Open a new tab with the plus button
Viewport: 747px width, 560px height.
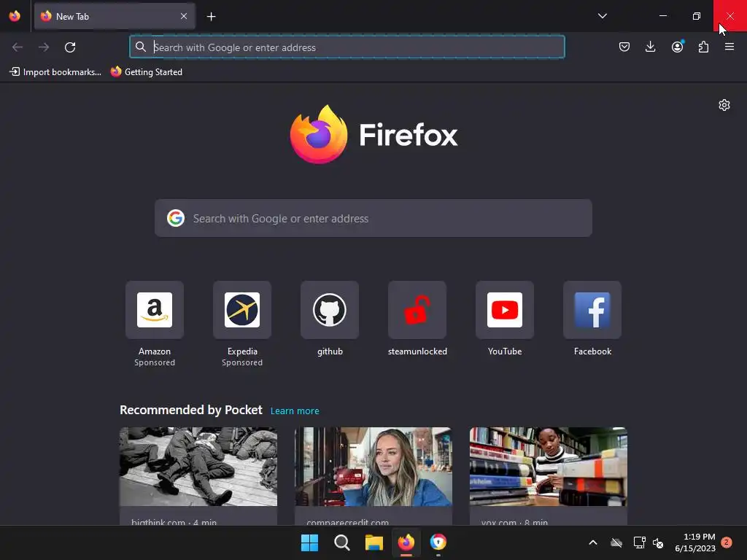pos(211,17)
